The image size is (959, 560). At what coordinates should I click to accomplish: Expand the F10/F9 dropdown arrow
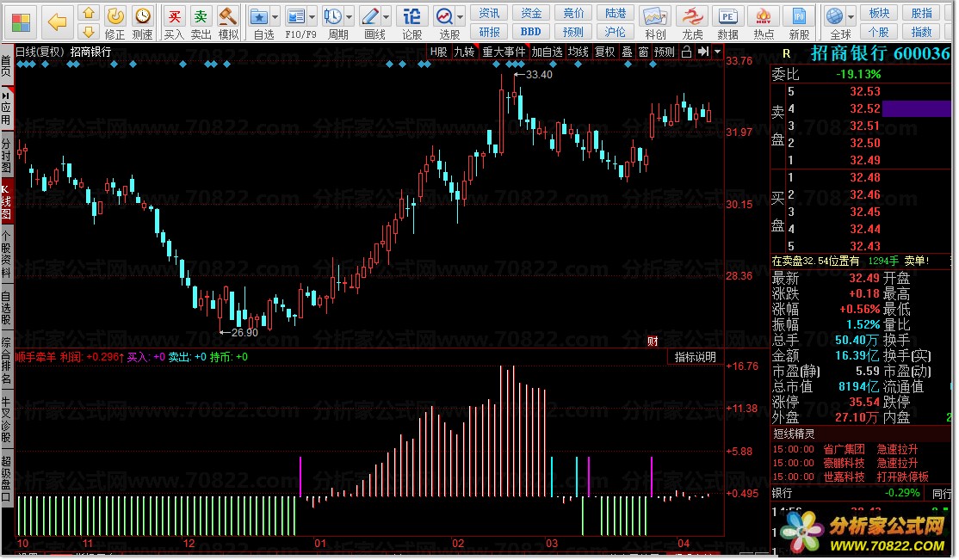tap(312, 17)
